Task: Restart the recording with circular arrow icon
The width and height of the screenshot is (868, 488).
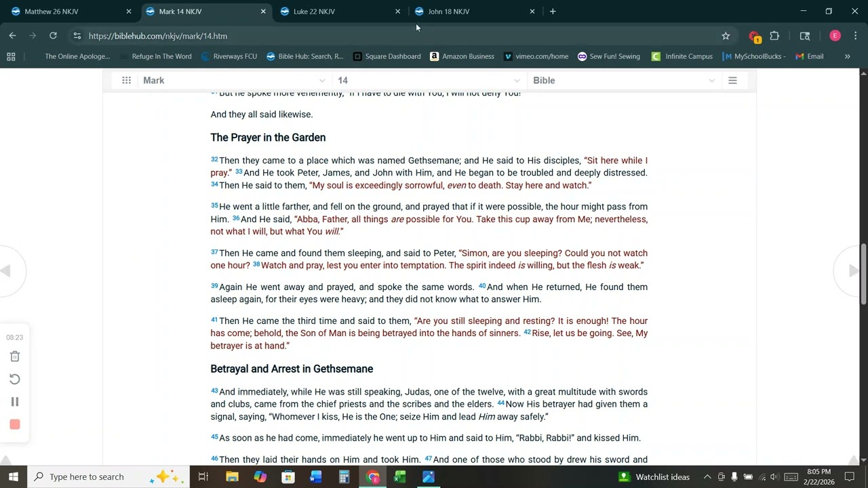Action: click(15, 380)
